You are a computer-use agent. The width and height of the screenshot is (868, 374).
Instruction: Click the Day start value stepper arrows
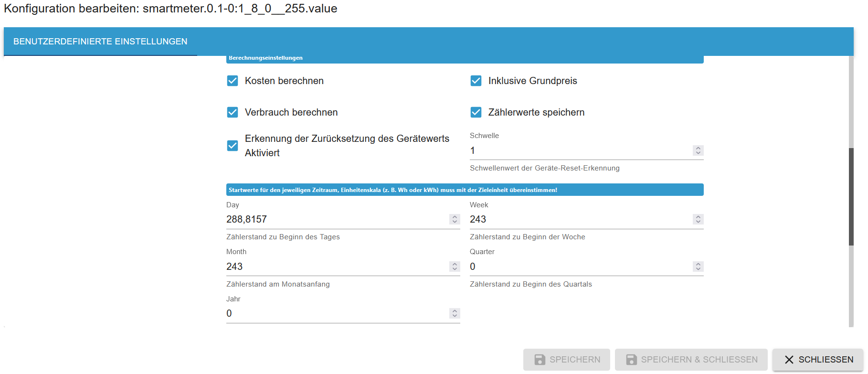455,219
